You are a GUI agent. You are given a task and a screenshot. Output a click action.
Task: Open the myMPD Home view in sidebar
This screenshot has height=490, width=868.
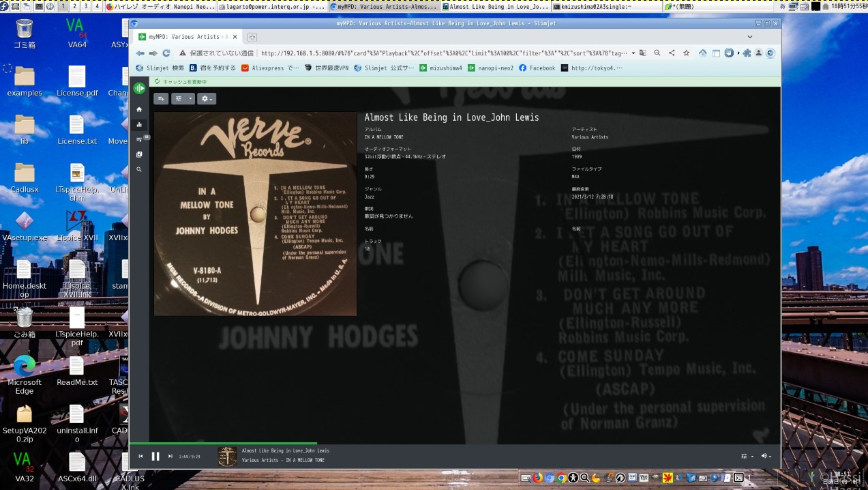tap(139, 109)
